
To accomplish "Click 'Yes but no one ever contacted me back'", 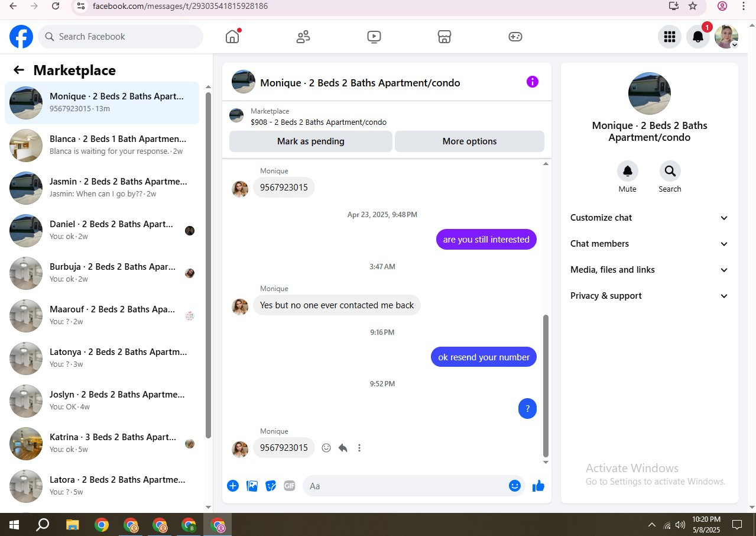I will click(x=337, y=305).
